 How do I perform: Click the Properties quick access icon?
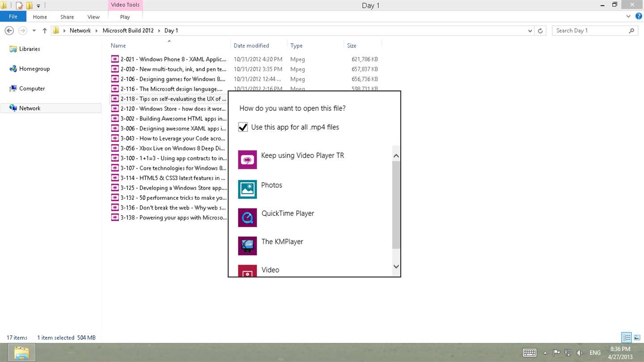[19, 6]
